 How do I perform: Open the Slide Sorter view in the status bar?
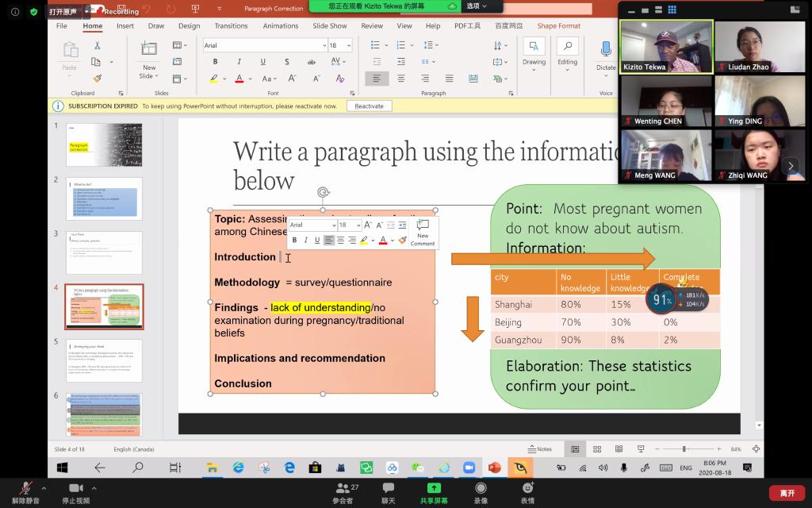click(597, 449)
